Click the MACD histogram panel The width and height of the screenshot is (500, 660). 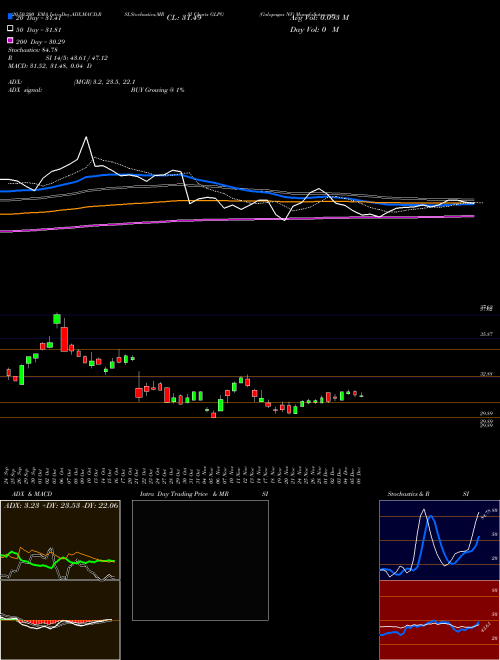click(x=60, y=620)
